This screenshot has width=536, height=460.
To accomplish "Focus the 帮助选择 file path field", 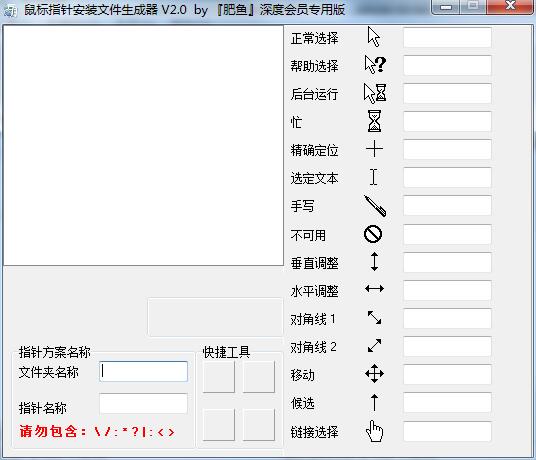I will pos(447,65).
